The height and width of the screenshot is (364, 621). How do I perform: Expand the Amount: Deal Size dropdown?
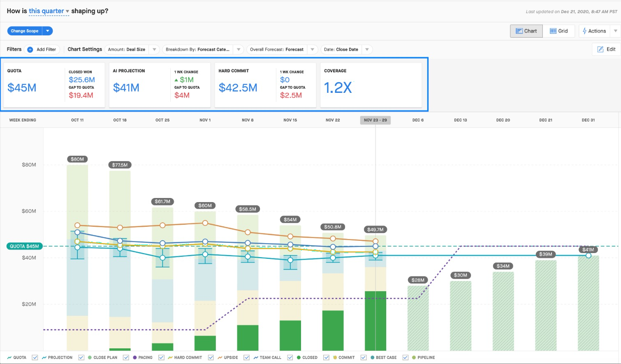point(154,49)
